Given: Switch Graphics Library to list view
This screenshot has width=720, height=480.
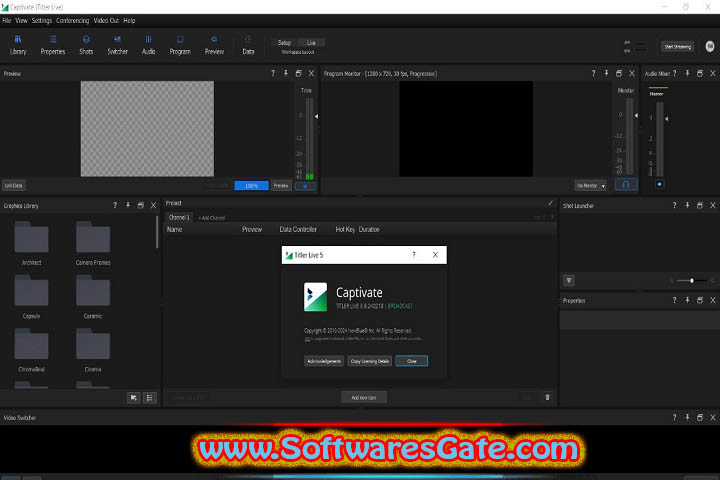Looking at the screenshot, I should tap(150, 397).
